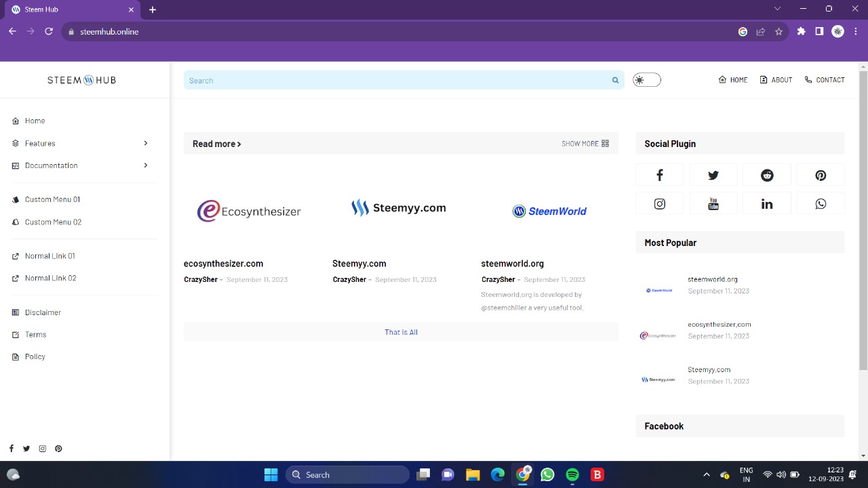Toggle the dark mode switch
The height and width of the screenshot is (488, 868).
click(646, 80)
